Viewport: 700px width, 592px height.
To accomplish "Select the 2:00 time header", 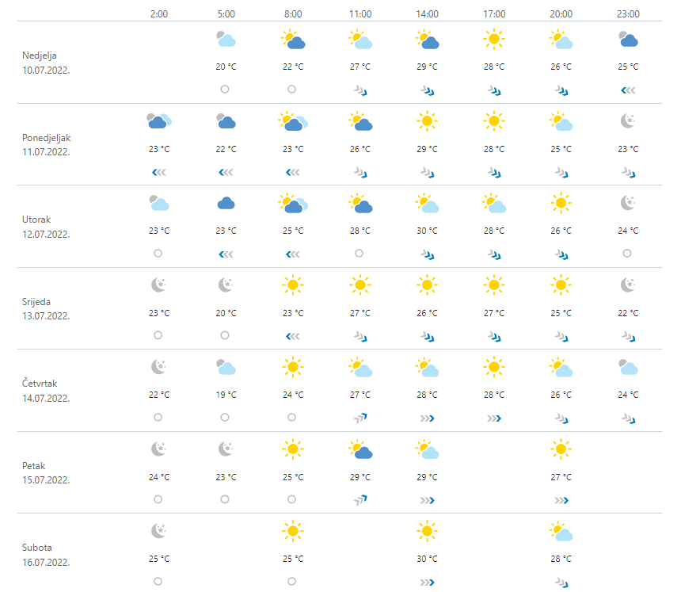I will (158, 13).
